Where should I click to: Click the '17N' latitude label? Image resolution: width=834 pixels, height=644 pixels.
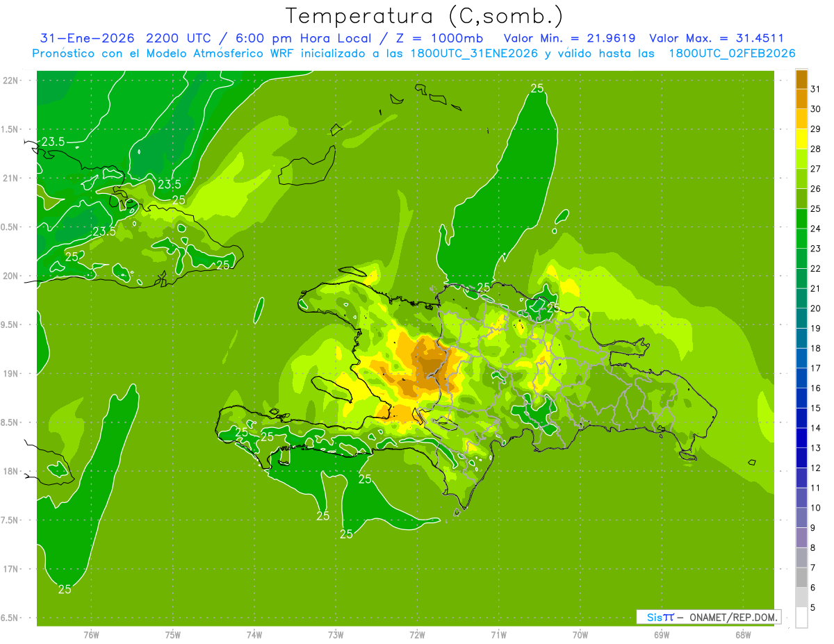pyautogui.click(x=10, y=569)
